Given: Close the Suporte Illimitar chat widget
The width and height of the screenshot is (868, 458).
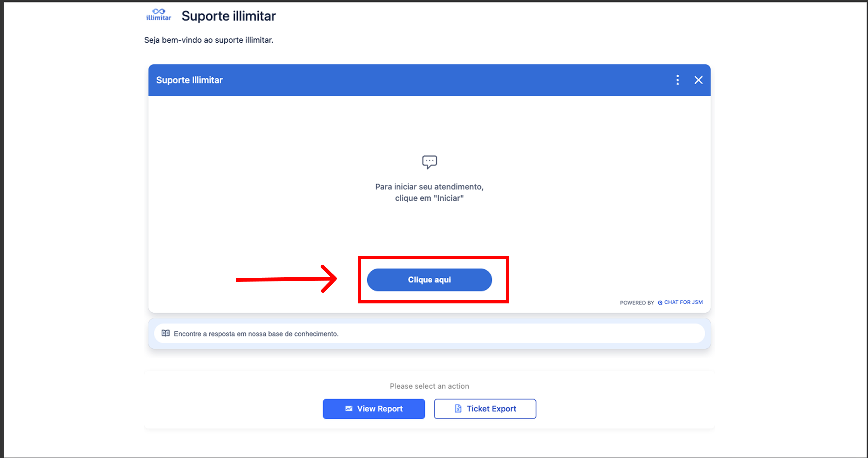Looking at the screenshot, I should (698, 80).
